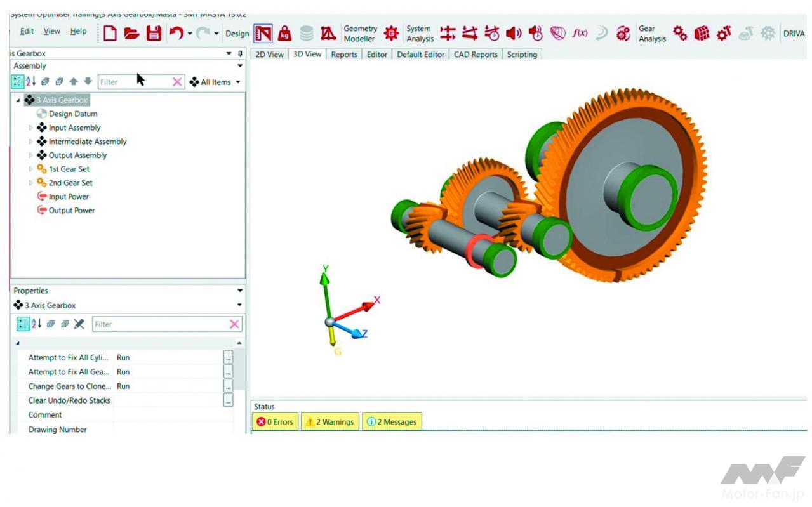Switch to the 2D View tab
This screenshot has width=812, height=507.
[269, 55]
